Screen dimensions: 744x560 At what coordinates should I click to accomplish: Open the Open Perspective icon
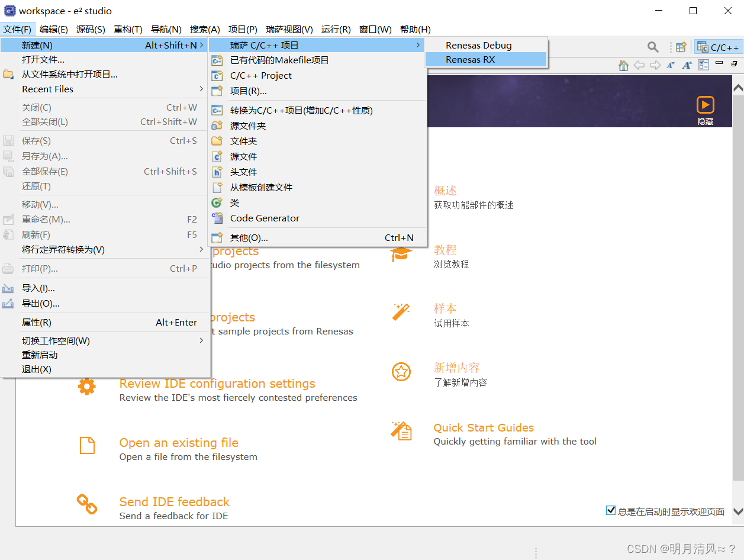[681, 47]
